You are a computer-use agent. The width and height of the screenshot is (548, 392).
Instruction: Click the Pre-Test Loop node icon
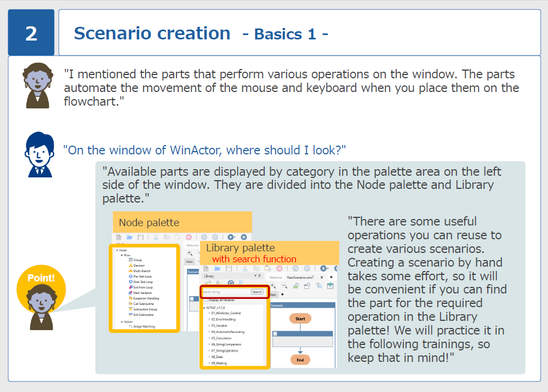130,276
